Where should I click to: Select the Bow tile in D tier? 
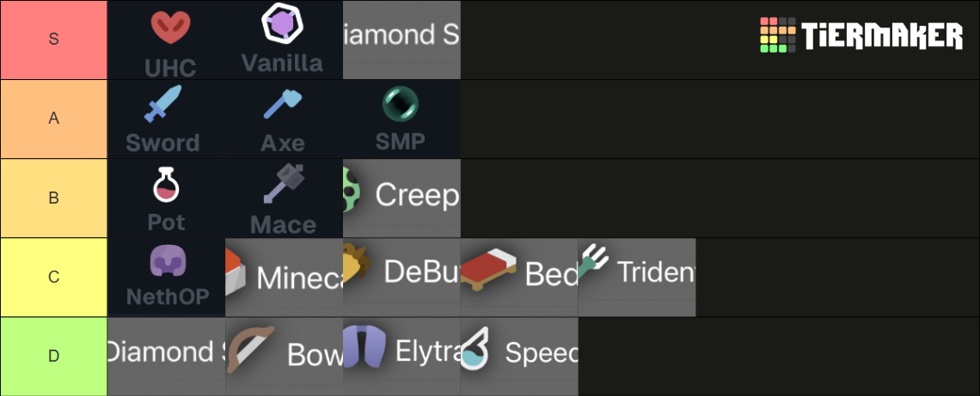point(284,356)
